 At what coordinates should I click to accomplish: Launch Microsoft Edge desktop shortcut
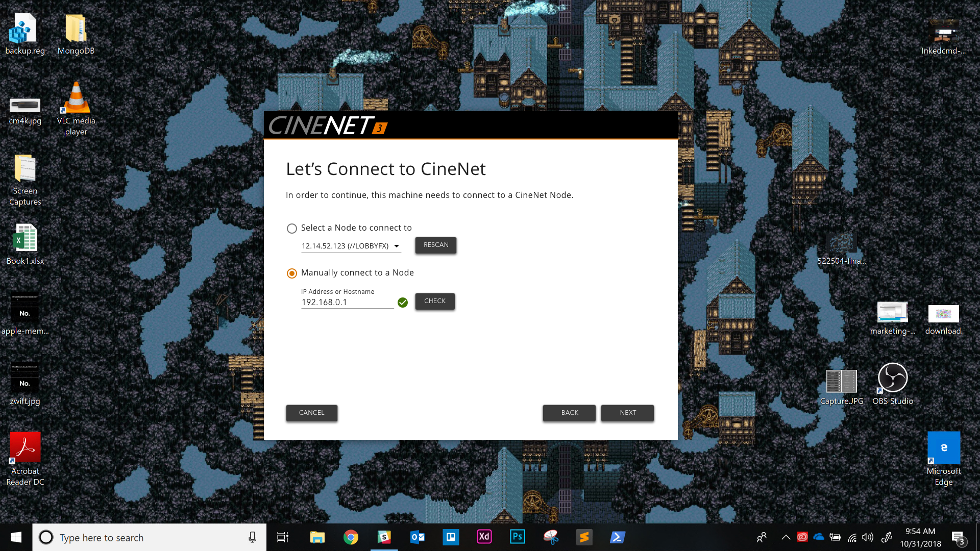tap(943, 459)
